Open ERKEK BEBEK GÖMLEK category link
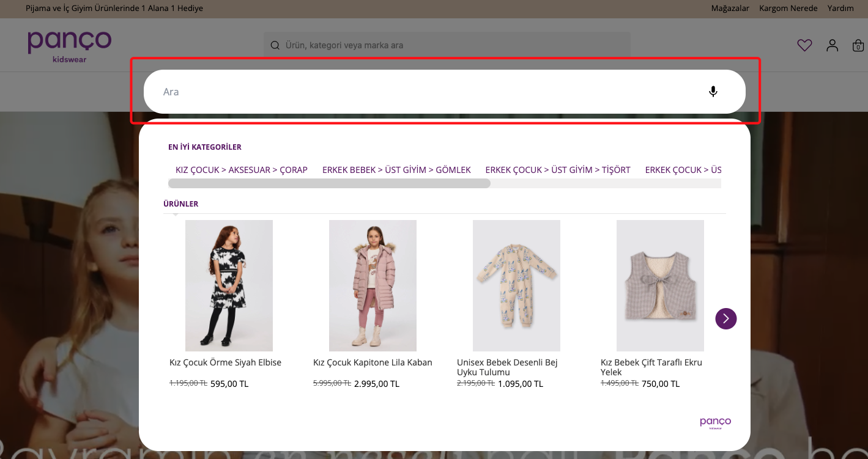The image size is (868, 459). (396, 169)
